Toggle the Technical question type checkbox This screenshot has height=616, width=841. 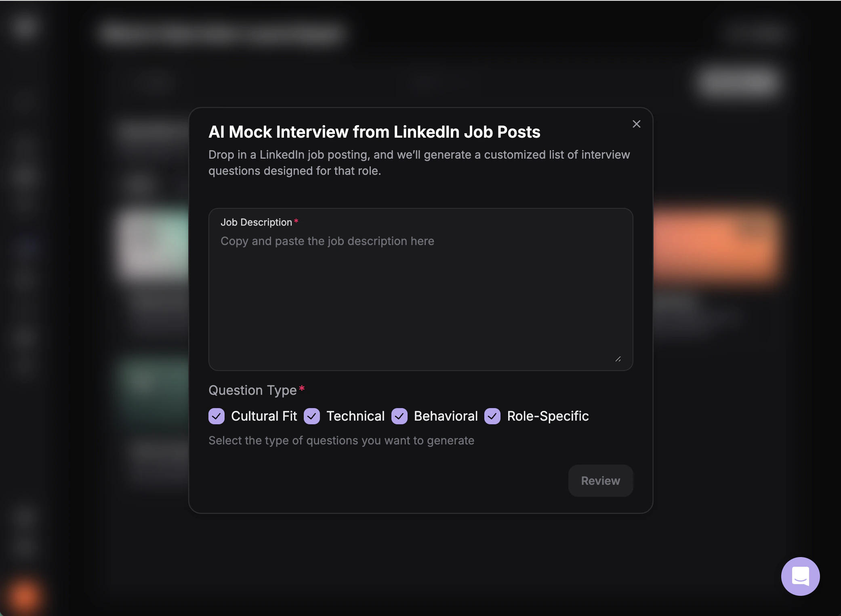(312, 416)
